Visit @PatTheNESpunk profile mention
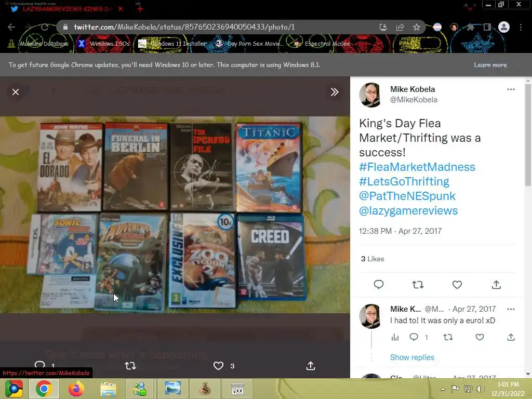Image resolution: width=532 pixels, height=399 pixels. coord(407,196)
